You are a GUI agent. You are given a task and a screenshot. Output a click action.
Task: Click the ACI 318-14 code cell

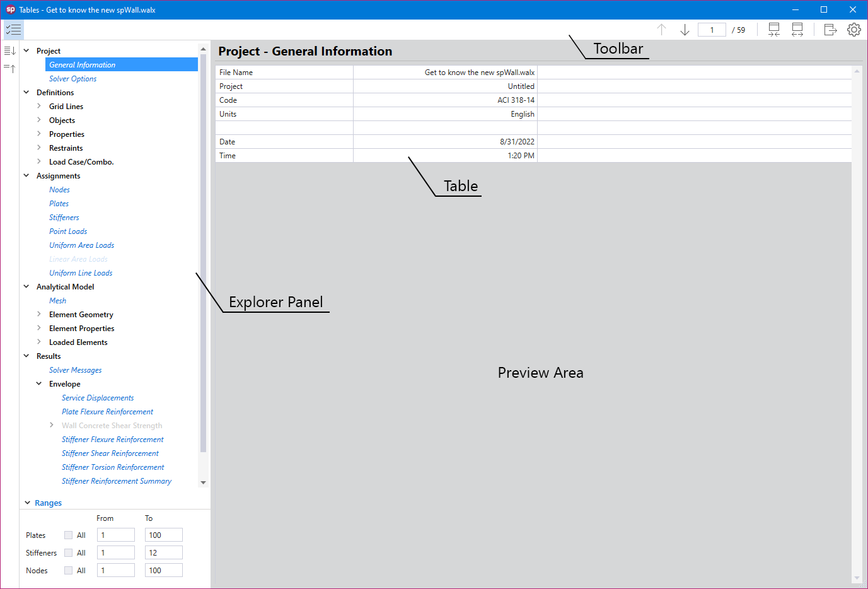click(445, 100)
